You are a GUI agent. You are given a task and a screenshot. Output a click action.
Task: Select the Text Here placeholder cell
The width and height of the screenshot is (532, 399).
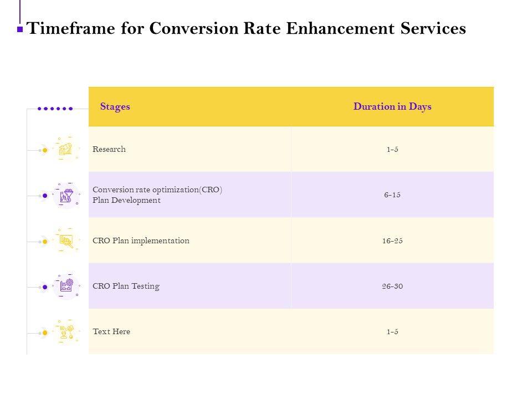[x=111, y=331]
